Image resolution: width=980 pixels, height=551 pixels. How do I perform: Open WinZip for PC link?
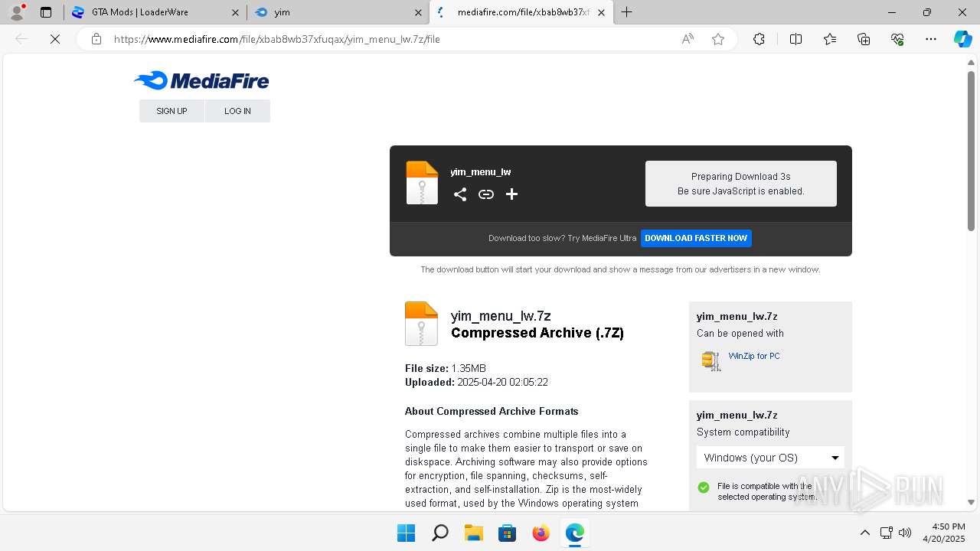point(754,356)
